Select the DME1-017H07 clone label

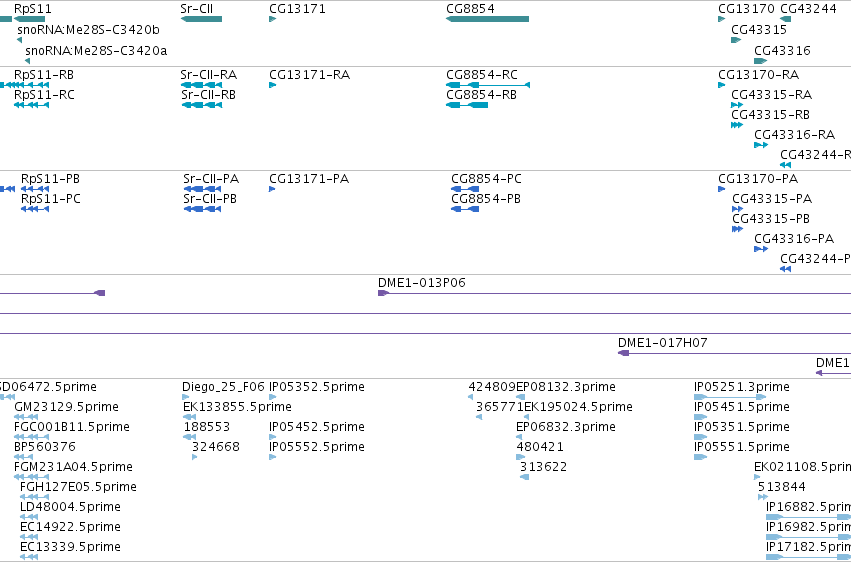click(662, 343)
